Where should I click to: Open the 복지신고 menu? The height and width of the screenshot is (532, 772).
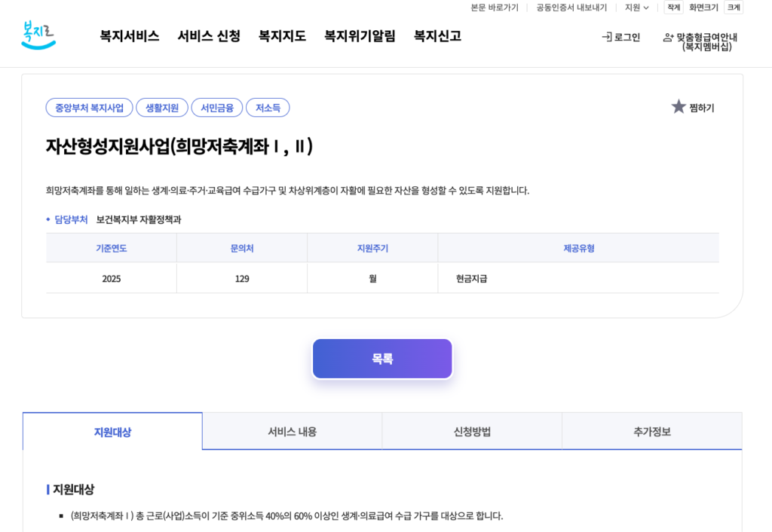click(437, 35)
